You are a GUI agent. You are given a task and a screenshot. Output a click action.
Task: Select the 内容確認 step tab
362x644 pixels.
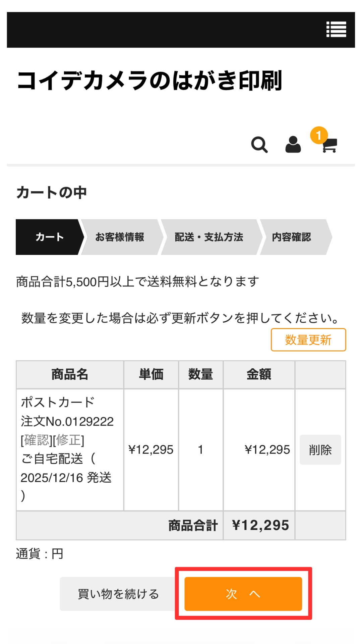tap(291, 237)
